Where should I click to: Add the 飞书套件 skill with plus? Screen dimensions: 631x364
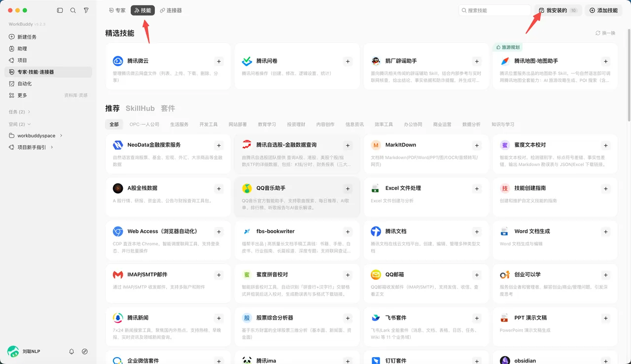pyautogui.click(x=477, y=318)
